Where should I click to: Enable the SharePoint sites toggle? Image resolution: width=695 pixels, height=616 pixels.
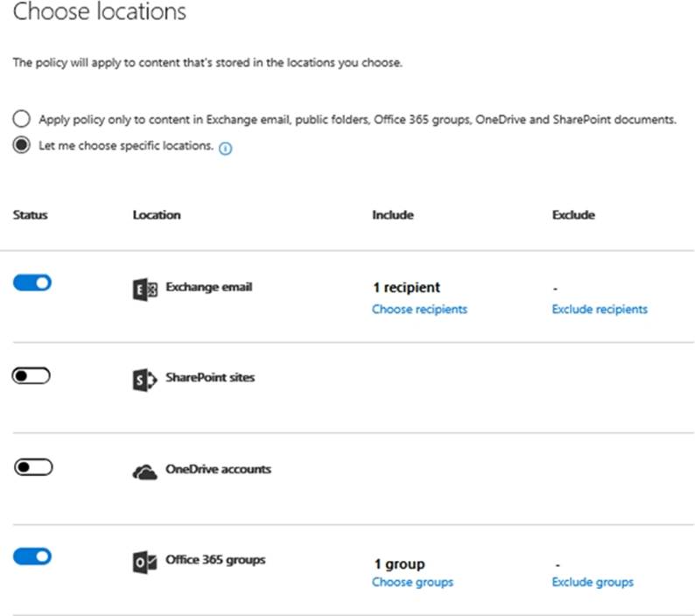32,375
